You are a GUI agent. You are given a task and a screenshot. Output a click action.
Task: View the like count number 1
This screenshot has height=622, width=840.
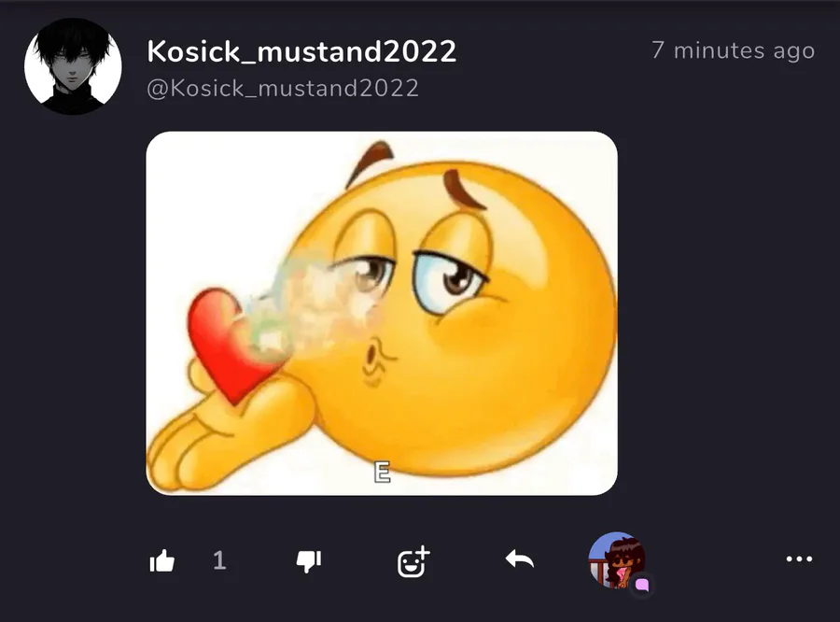tap(219, 561)
